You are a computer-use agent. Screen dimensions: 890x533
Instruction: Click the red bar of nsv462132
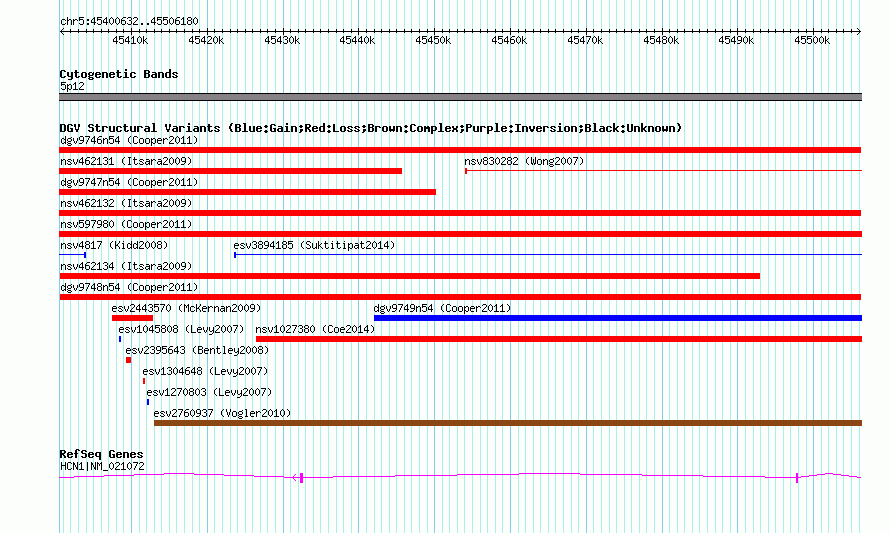460,213
